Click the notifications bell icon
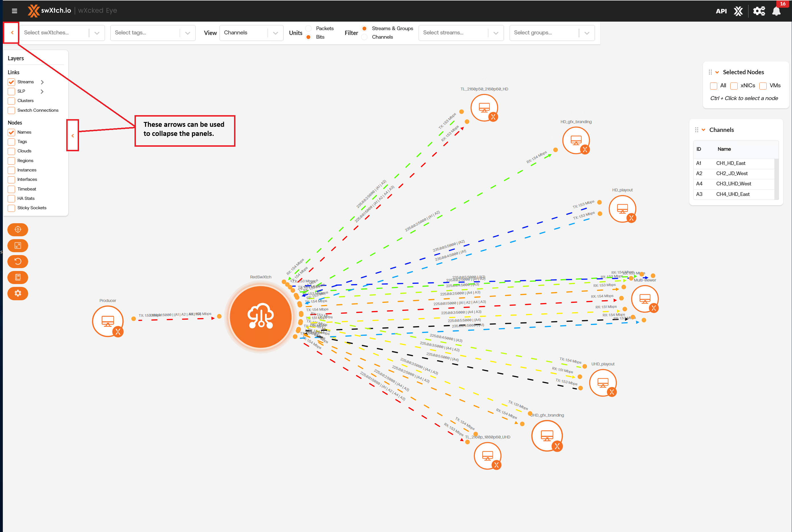Image resolution: width=792 pixels, height=532 pixels. [776, 11]
